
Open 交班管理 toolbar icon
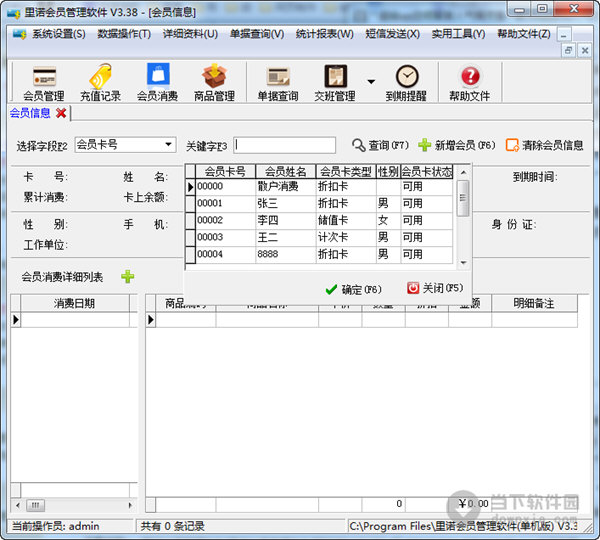[x=335, y=83]
